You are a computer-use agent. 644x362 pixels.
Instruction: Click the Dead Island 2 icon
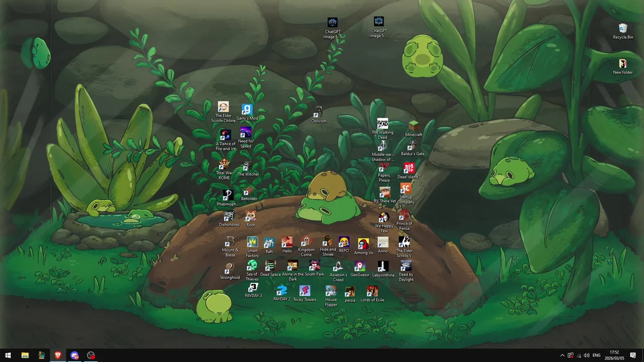pyautogui.click(x=409, y=171)
